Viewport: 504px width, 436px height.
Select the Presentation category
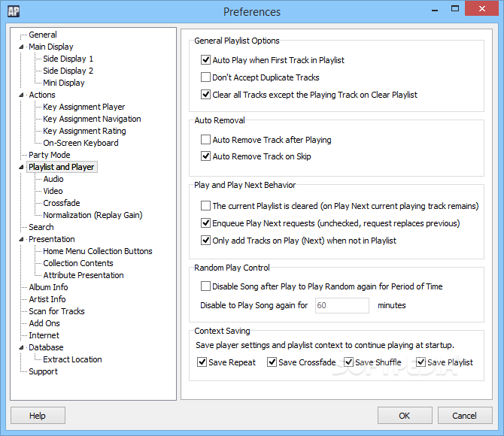(52, 239)
